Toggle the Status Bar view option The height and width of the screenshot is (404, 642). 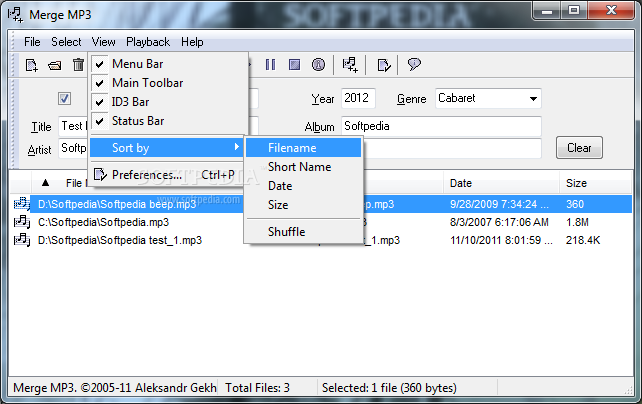(170, 121)
